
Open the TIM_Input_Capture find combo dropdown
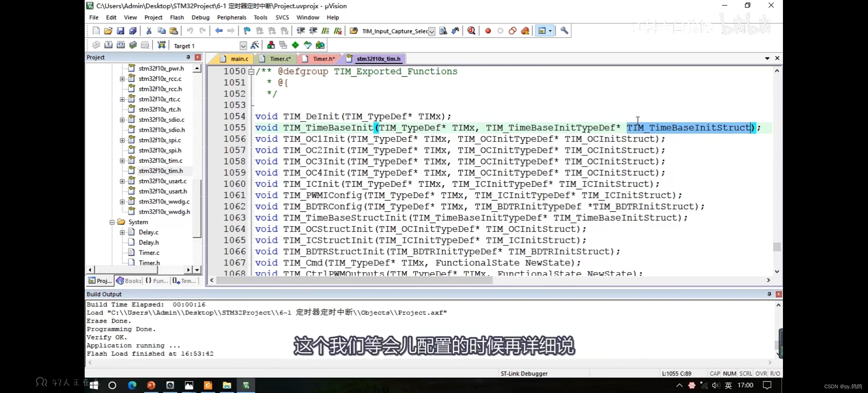tap(431, 32)
